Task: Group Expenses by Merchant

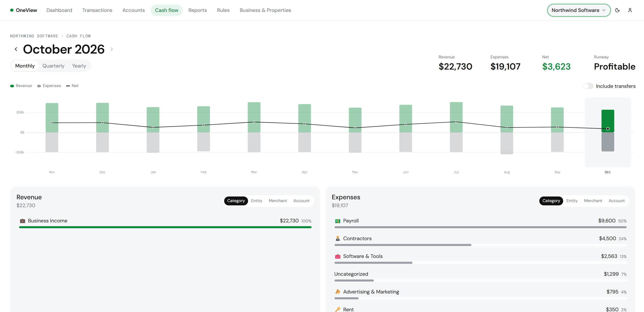Action: [593, 201]
